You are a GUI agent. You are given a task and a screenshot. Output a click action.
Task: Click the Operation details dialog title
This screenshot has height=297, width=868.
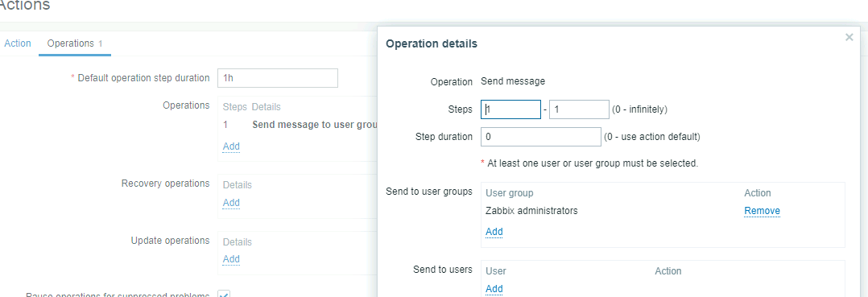(x=432, y=43)
